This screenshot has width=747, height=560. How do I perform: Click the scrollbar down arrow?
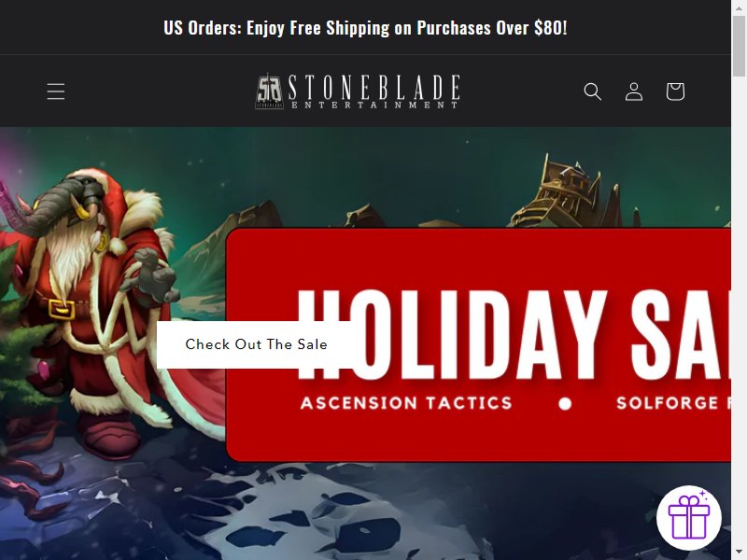click(739, 553)
